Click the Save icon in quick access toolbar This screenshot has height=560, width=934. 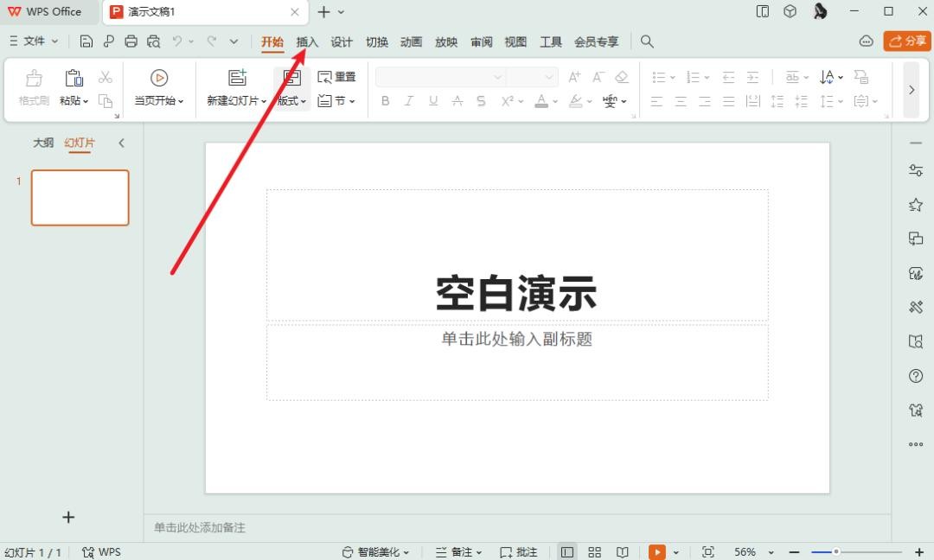[86, 41]
